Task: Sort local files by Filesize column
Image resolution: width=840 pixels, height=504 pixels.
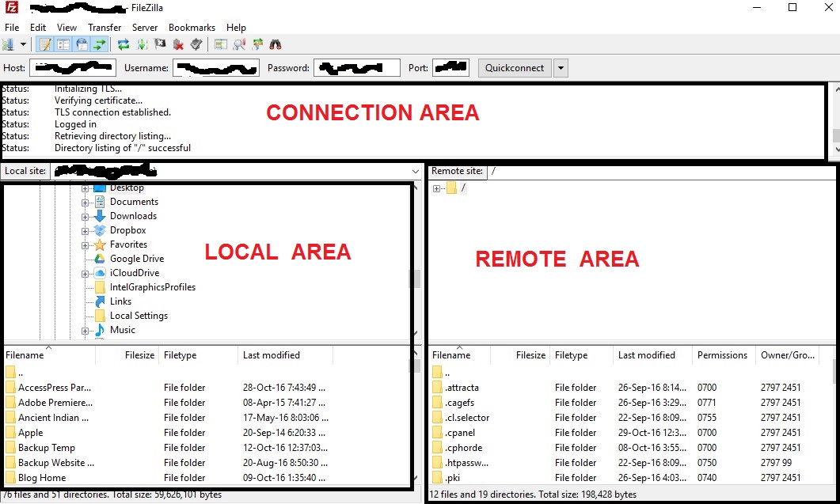Action: click(127, 355)
